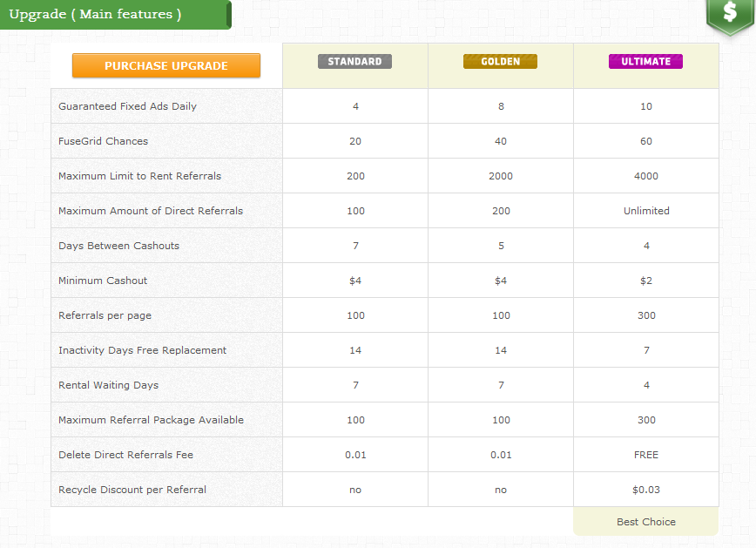This screenshot has height=548, width=756.
Task: Click the rent referrals limit 4000
Action: click(646, 176)
